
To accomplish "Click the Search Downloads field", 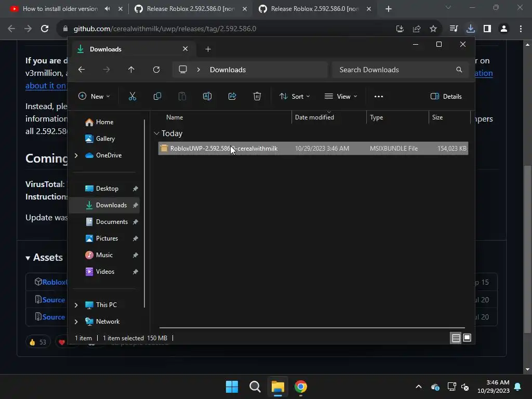I will [401, 70].
